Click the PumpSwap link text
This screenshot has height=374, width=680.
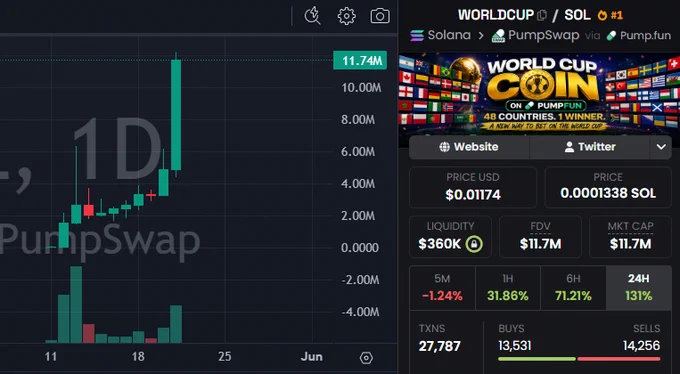543,36
